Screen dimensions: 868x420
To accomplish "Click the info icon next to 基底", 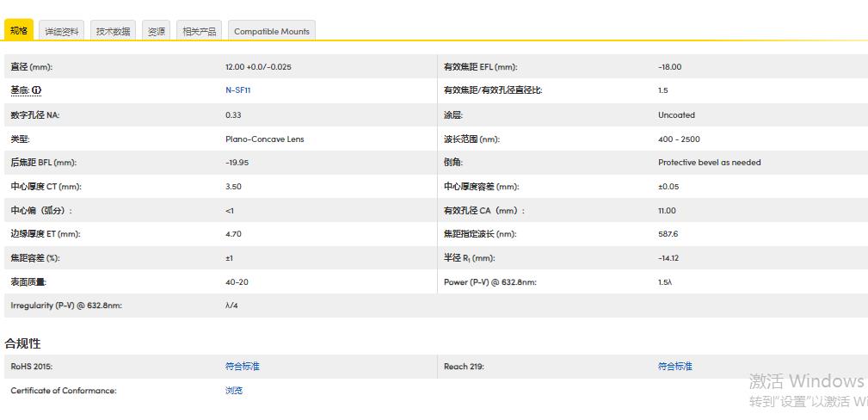I will (37, 90).
